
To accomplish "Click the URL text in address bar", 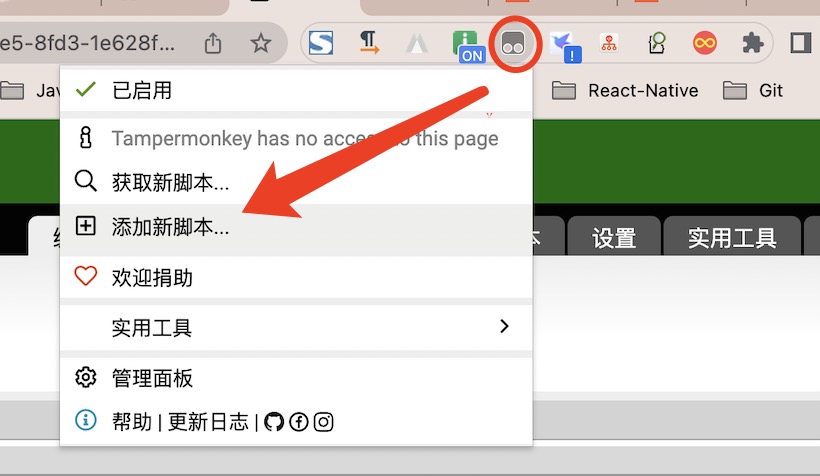I will [87, 43].
